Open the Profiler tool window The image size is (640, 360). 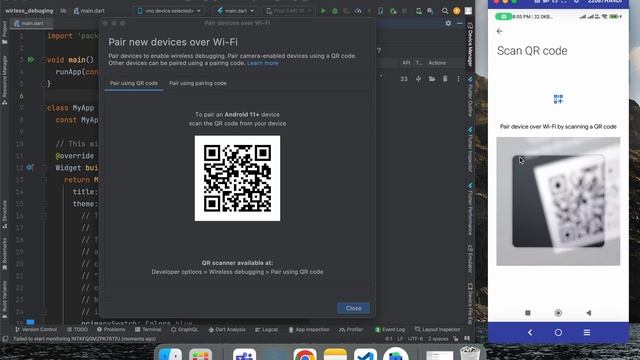[351, 329]
